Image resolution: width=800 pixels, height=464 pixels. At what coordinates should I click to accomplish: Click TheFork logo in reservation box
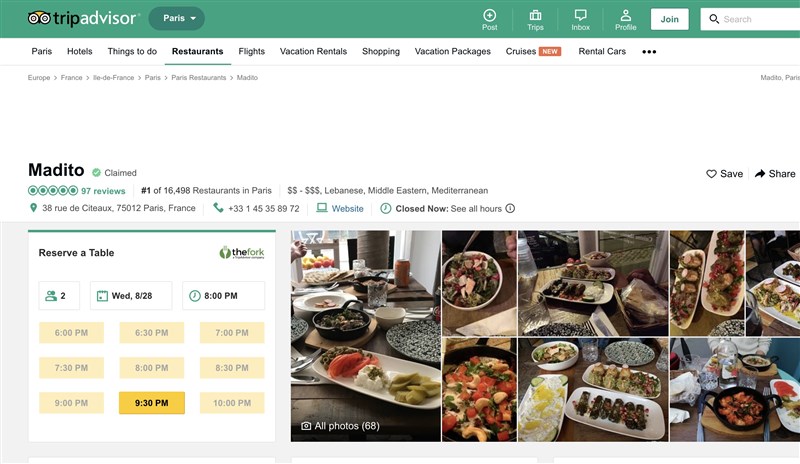(242, 252)
